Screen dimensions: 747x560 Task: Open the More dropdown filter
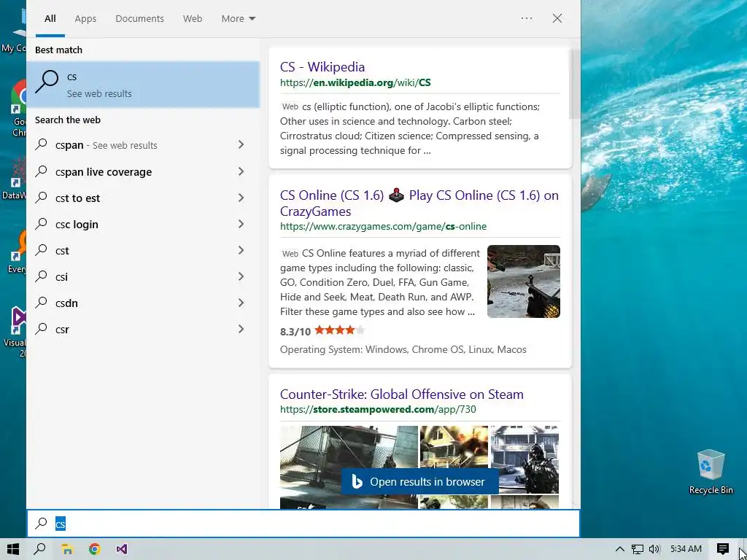[239, 18]
